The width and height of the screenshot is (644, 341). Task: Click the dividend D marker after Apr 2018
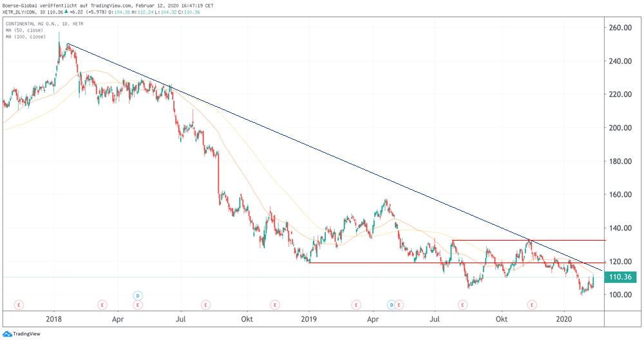(138, 295)
